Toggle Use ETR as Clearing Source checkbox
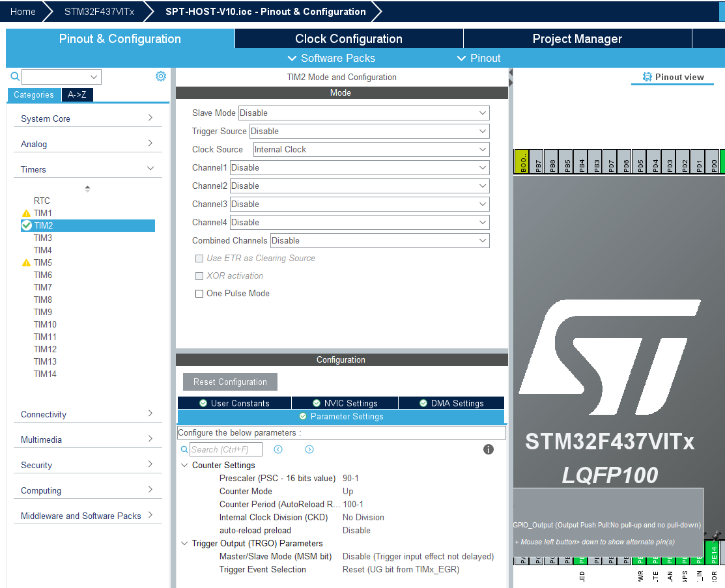 click(199, 259)
